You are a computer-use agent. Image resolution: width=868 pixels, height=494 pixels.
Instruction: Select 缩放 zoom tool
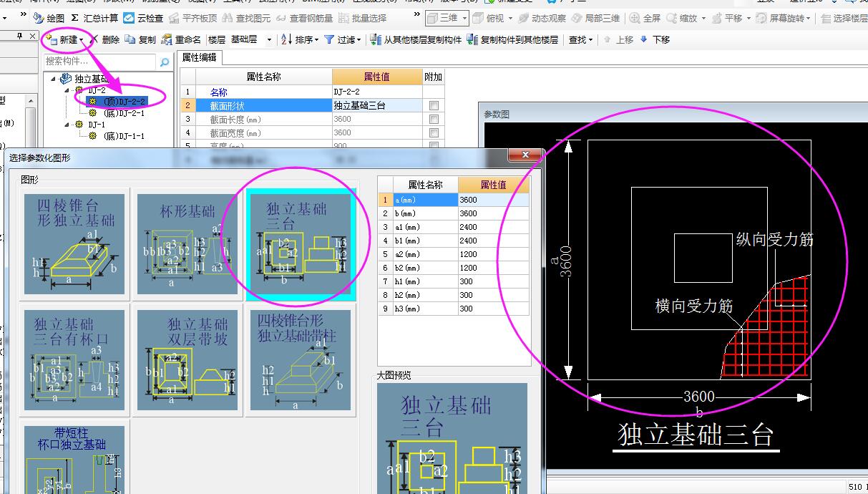(x=686, y=18)
